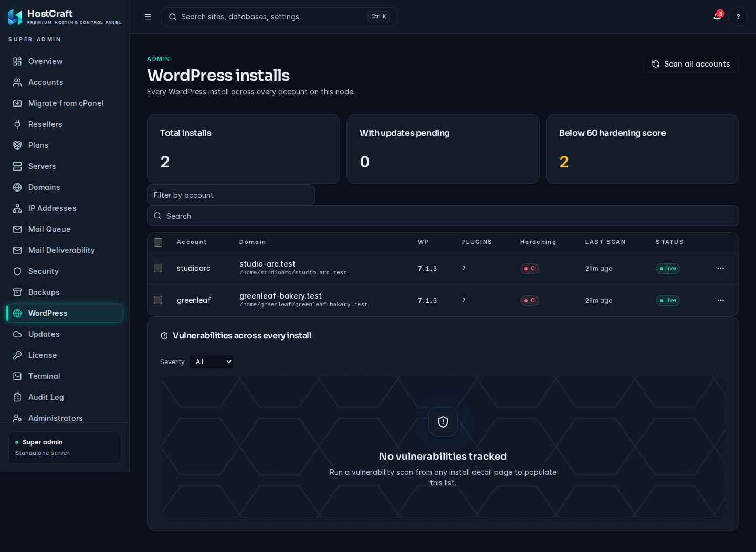Click the Resellers plug icon
This screenshot has width=756, height=552.
tap(17, 124)
